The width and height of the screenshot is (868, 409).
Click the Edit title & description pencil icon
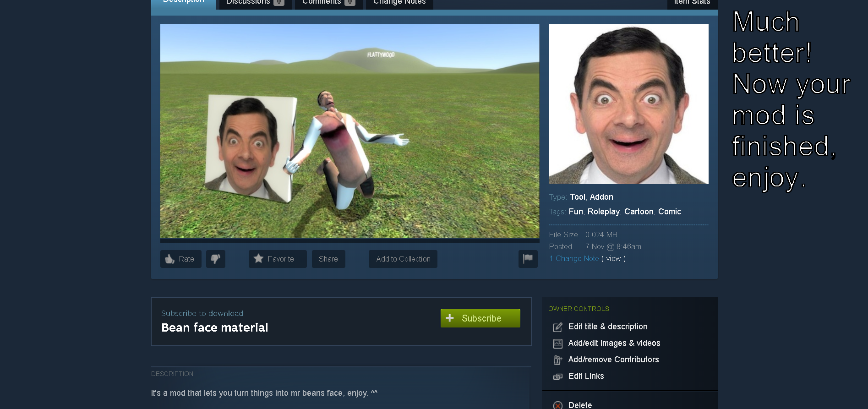tap(557, 327)
